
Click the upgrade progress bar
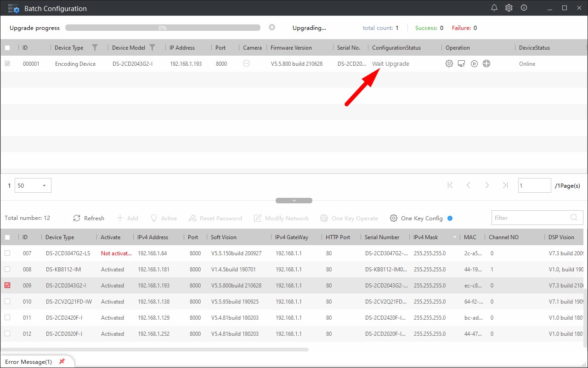[x=163, y=28]
